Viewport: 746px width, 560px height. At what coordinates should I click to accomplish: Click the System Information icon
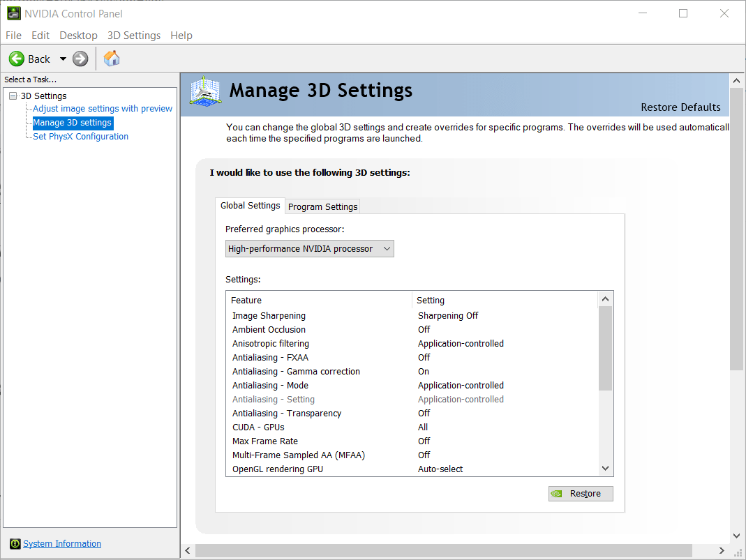[15, 544]
